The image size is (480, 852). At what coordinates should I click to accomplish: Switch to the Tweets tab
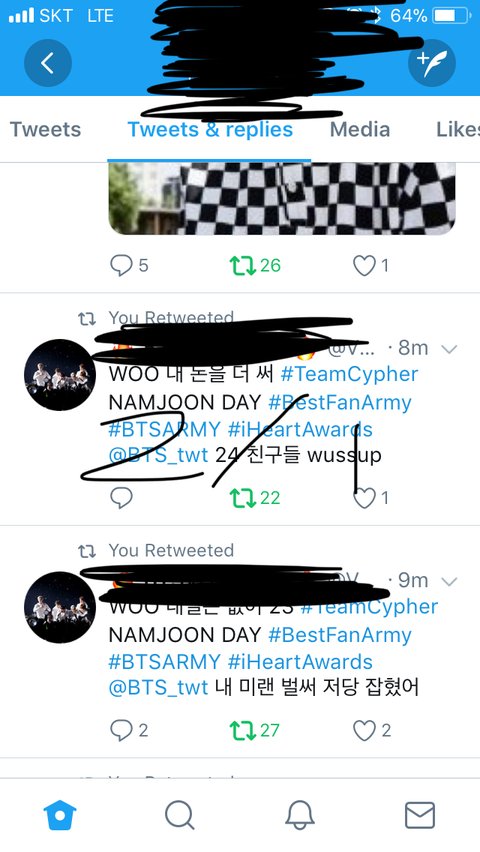tap(45, 129)
